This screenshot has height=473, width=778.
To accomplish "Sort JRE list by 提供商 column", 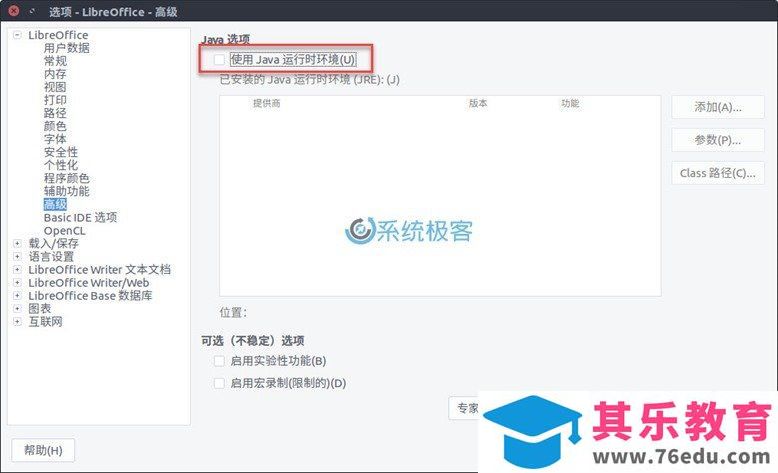I will coord(266,103).
